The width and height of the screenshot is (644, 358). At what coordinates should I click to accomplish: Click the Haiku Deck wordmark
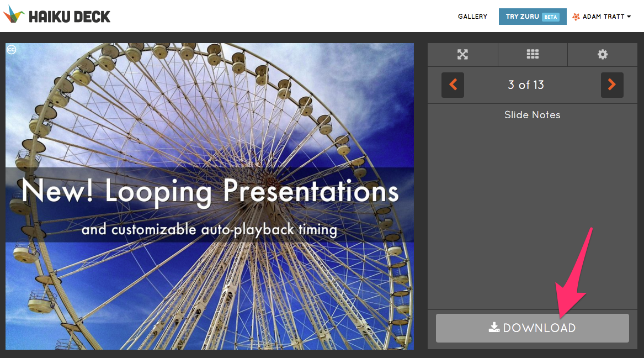pyautogui.click(x=70, y=17)
